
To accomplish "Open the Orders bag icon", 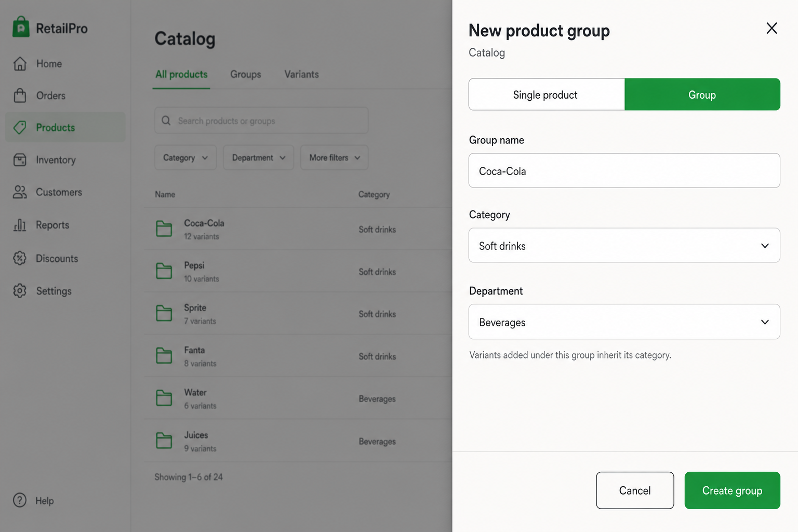I will coord(20,96).
